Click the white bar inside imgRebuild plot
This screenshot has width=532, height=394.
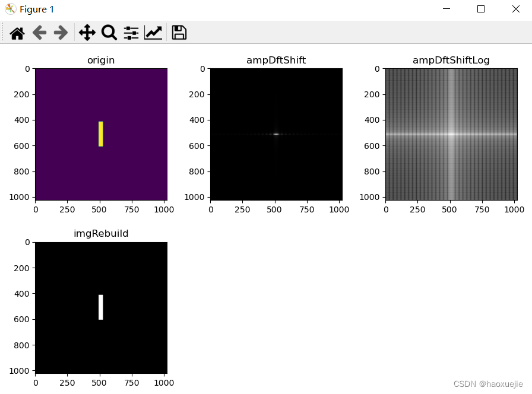click(101, 306)
